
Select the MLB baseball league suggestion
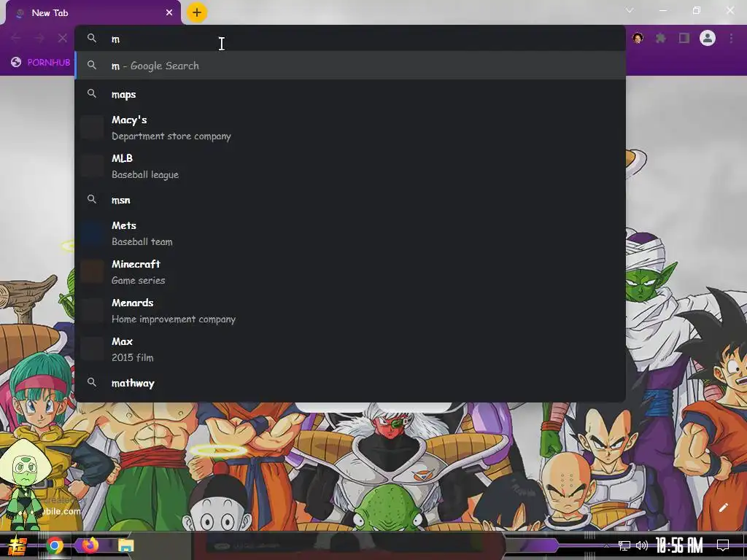[x=349, y=166]
